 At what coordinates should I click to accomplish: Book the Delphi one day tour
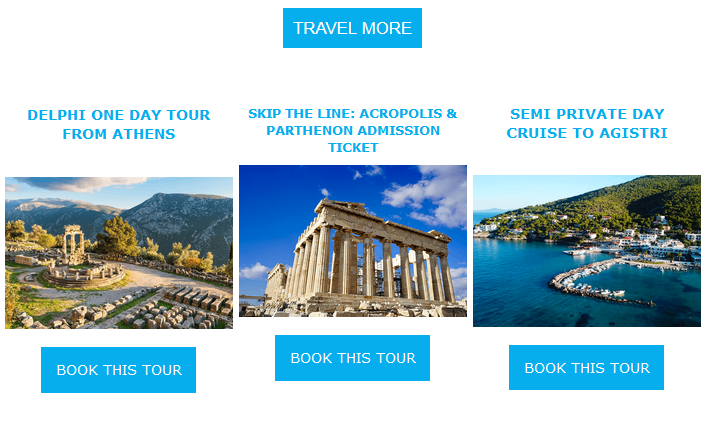119,370
